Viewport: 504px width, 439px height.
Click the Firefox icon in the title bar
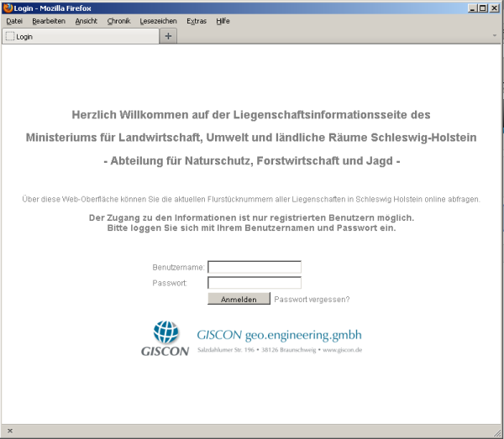8,8
